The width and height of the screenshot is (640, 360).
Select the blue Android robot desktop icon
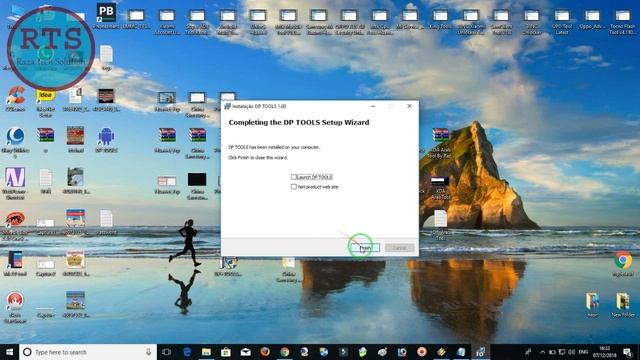point(106,140)
